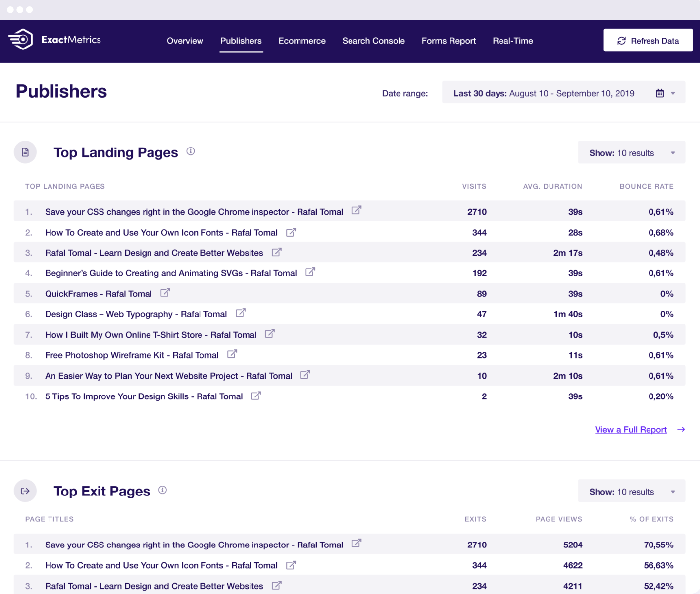This screenshot has width=700, height=594.
Task: Click the View a Full Report link
Action: pos(630,429)
